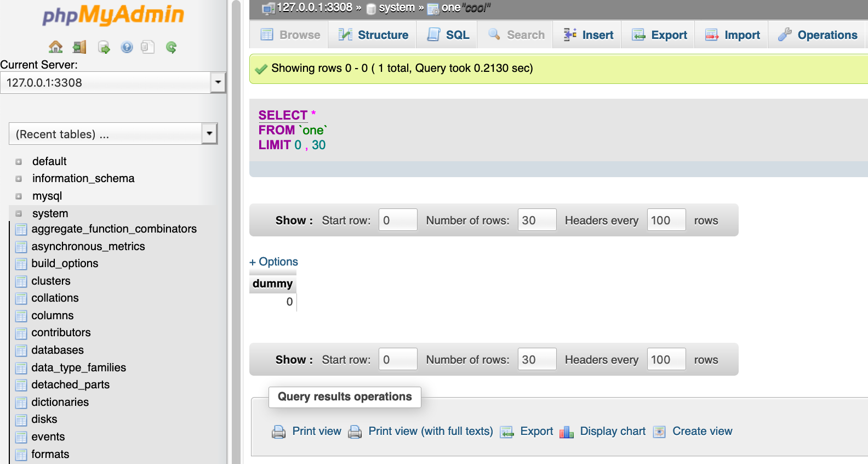868x464 pixels.
Task: Click the copy documentation icon
Action: click(147, 47)
